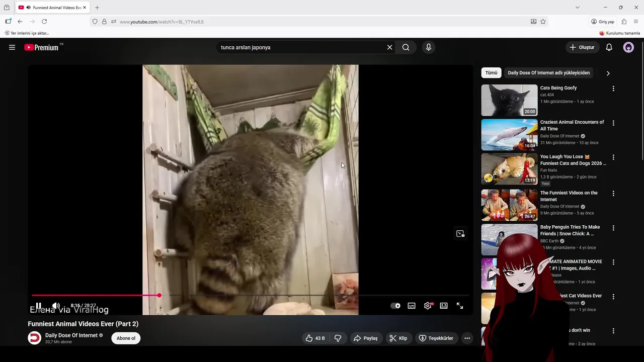Toggle reader or picture view icon in address bar
Screen dimensions: 644x362
coord(533,22)
